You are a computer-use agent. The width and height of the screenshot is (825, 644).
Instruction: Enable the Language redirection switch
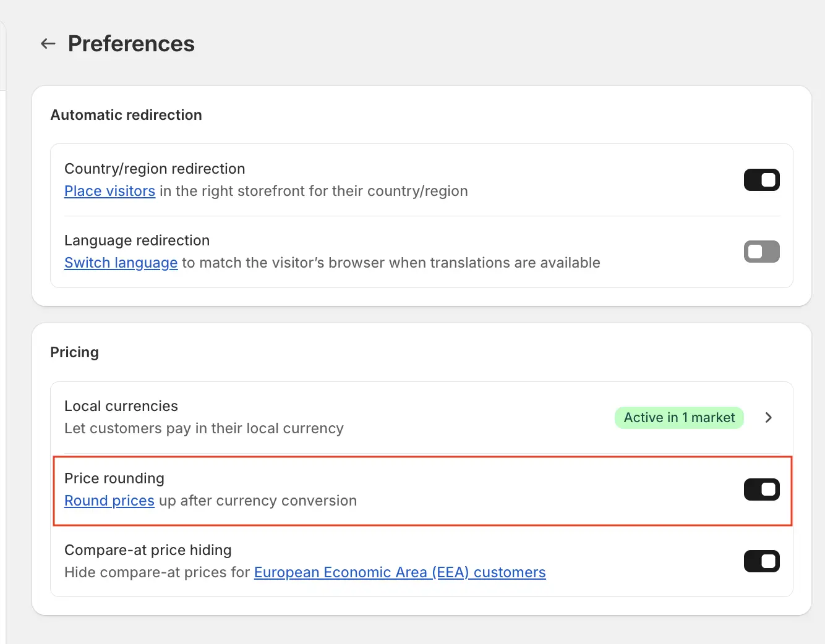pos(761,252)
